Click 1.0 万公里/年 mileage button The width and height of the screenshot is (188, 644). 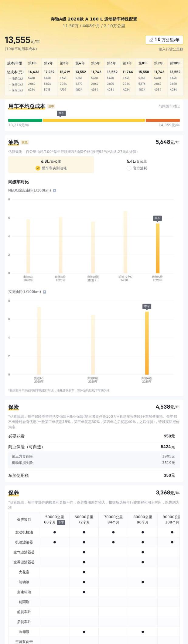(x=164, y=40)
